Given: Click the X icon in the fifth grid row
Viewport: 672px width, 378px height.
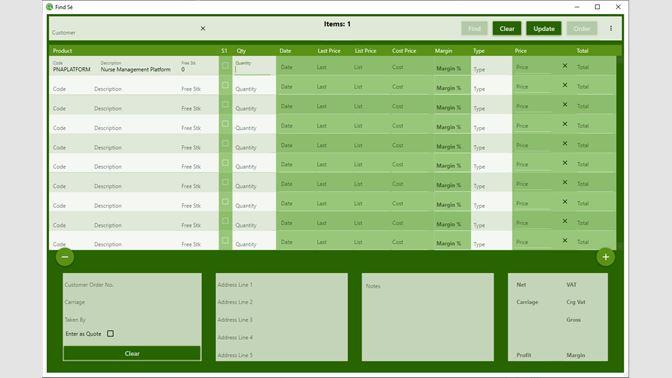Looking at the screenshot, I should click(565, 143).
